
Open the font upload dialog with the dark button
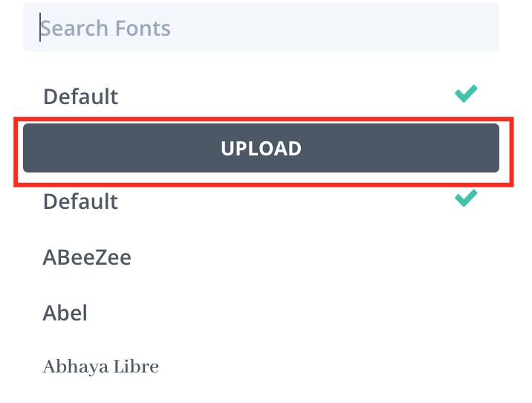pos(261,148)
